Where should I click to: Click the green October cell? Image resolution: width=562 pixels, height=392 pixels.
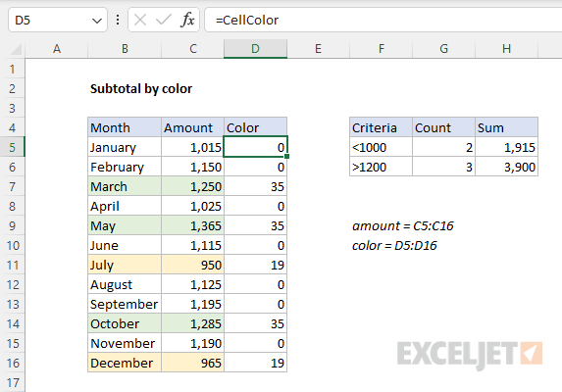(125, 323)
